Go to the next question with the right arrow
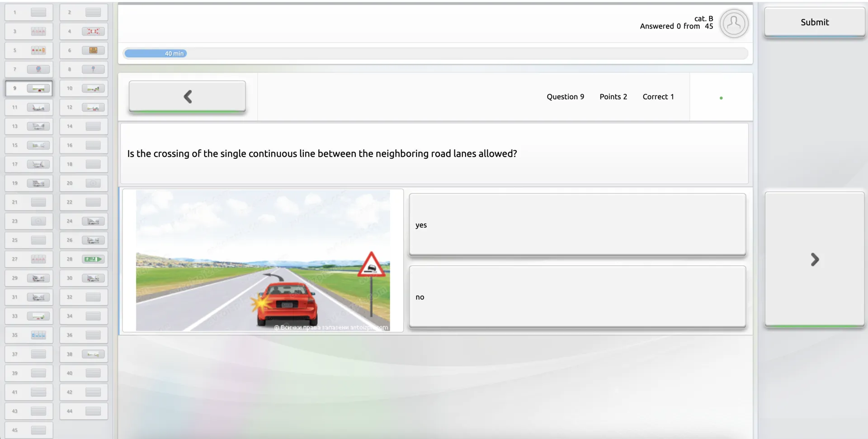 (x=814, y=259)
